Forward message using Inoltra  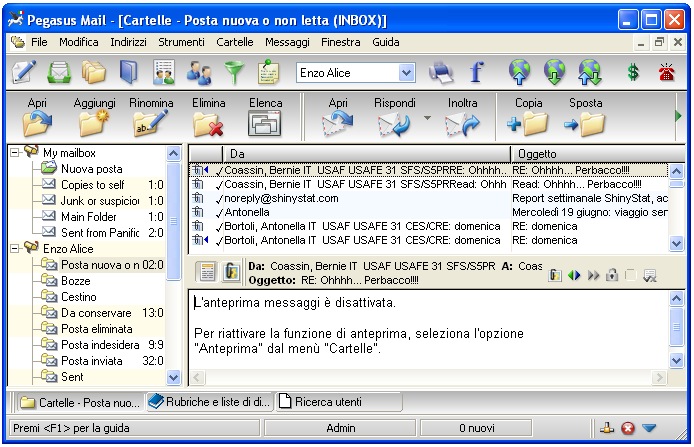pyautogui.click(x=463, y=117)
